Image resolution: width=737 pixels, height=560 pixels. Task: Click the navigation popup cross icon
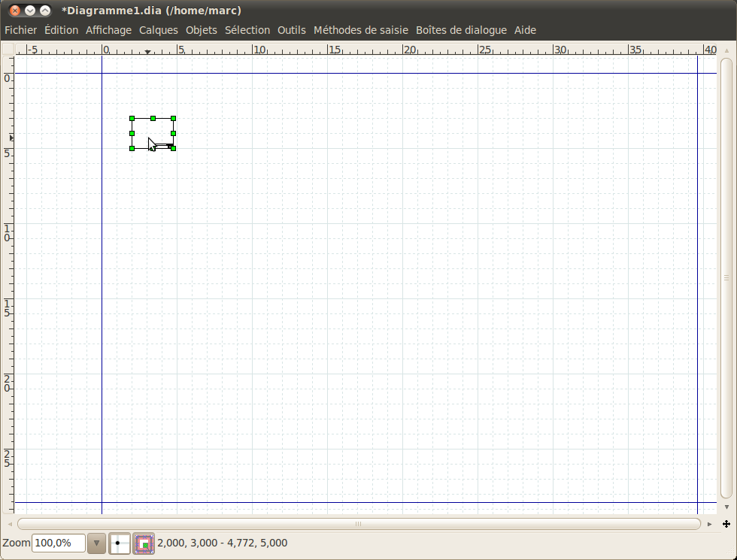tap(726, 524)
